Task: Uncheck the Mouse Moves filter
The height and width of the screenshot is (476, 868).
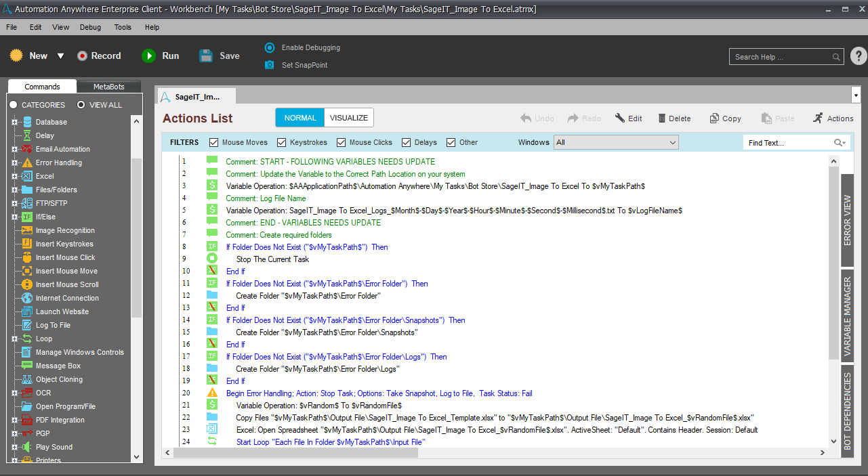Action: (214, 143)
